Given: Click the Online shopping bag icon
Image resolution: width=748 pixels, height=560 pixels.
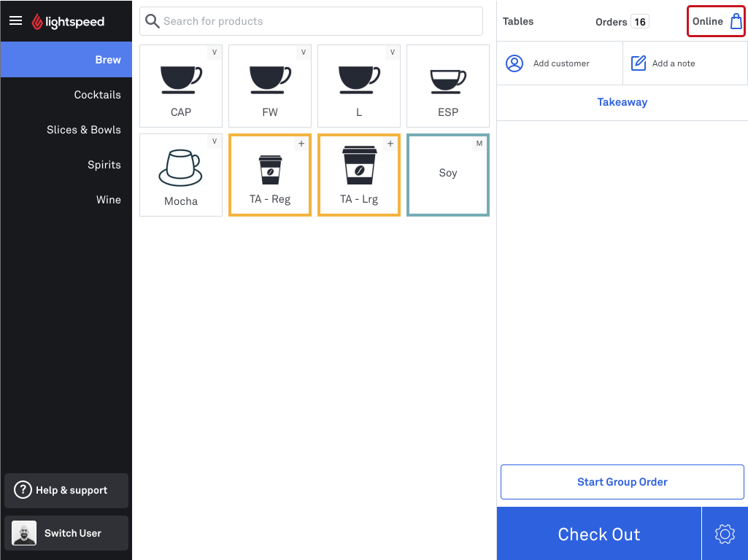Looking at the screenshot, I should [736, 21].
